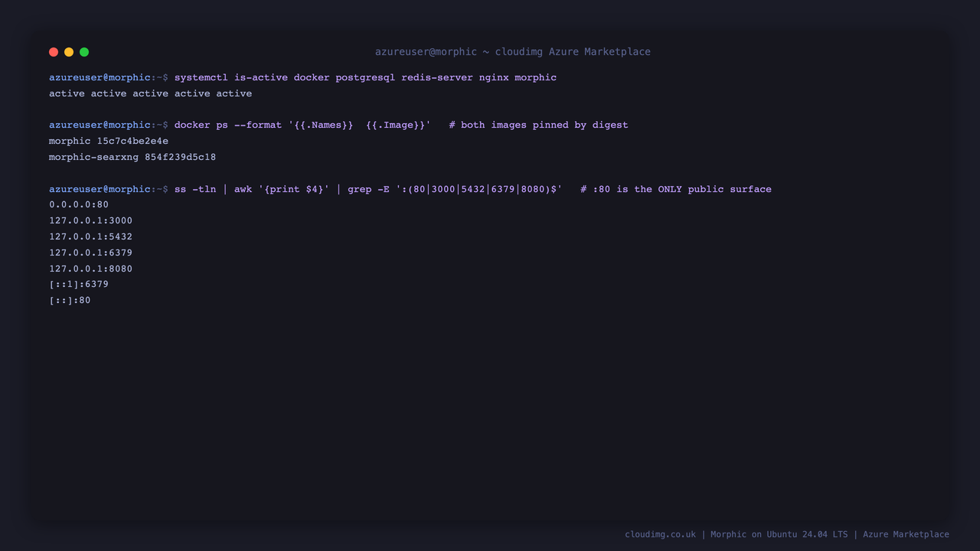980x551 pixels.
Task: Click the listening address '127.0.0.1:3000'
Action: 90,220
